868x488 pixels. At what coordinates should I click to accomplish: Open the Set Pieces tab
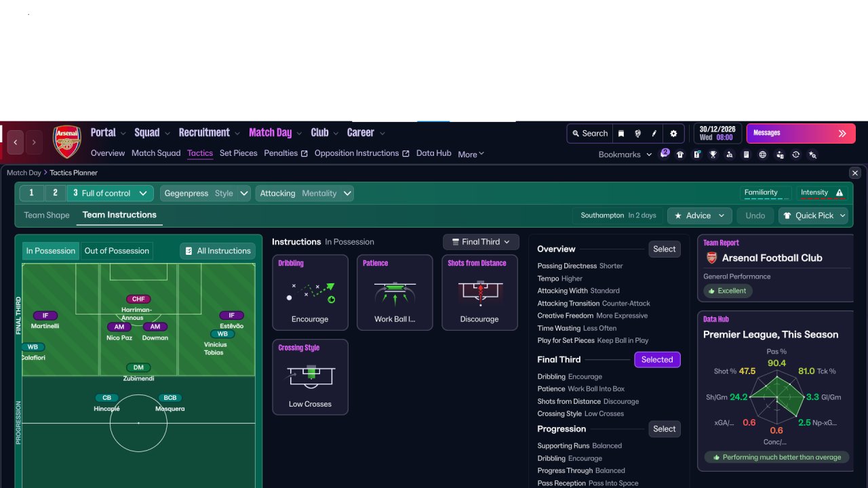point(239,153)
